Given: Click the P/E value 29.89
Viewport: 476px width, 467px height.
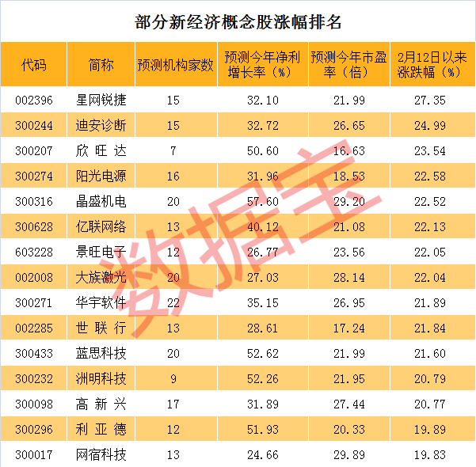Looking at the screenshot, I should point(348,455).
